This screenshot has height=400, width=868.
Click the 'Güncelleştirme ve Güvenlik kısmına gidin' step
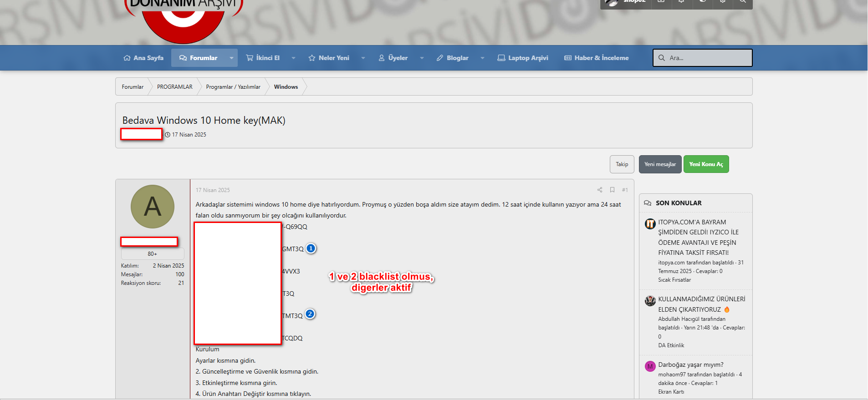(x=257, y=372)
